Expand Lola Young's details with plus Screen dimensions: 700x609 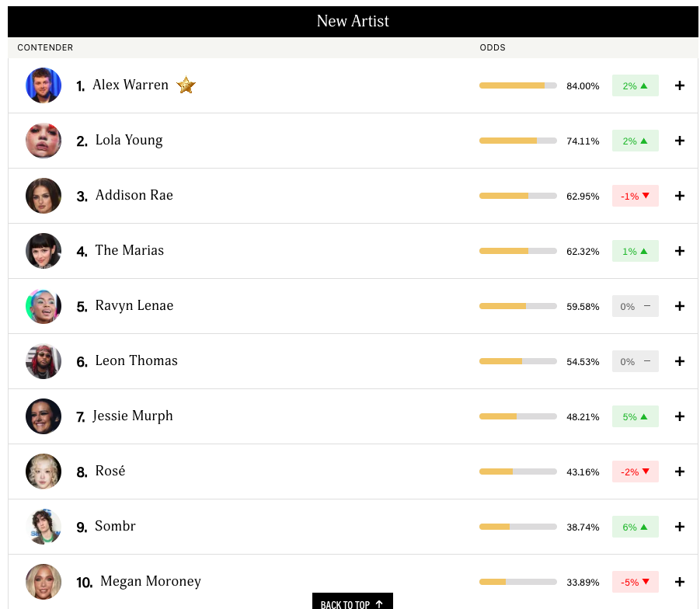pos(680,141)
